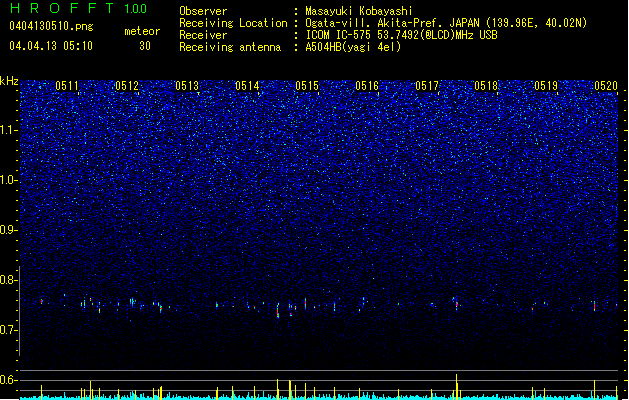Click the 0.8 kHz axis label
This screenshot has width=629, height=400.
coord(9,280)
